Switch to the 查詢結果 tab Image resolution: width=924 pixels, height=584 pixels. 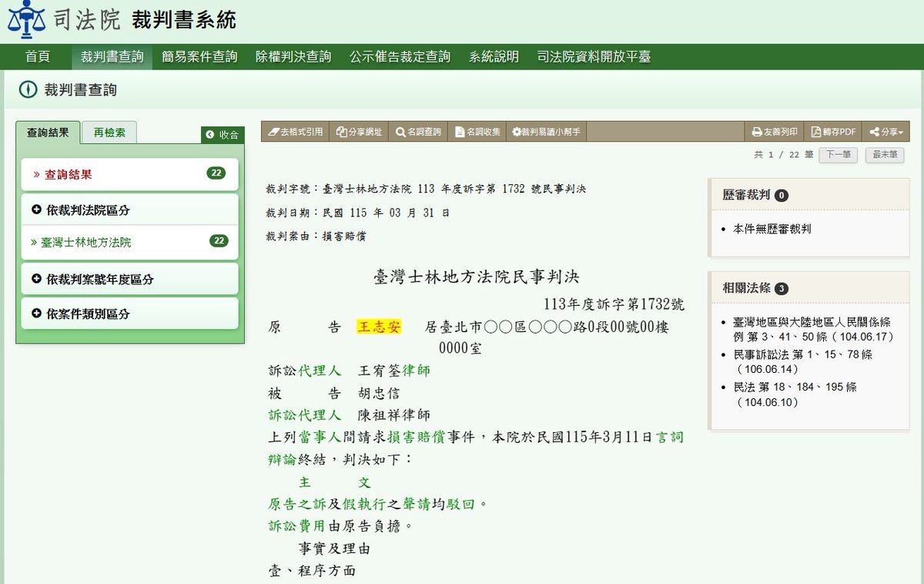48,133
